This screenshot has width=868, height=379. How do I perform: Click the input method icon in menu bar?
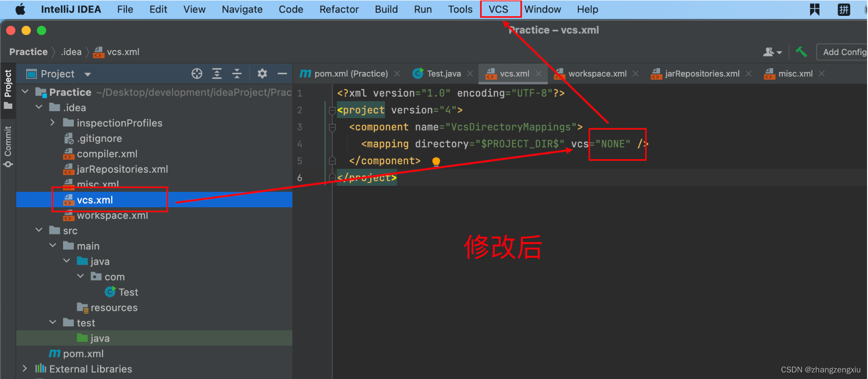(x=844, y=9)
